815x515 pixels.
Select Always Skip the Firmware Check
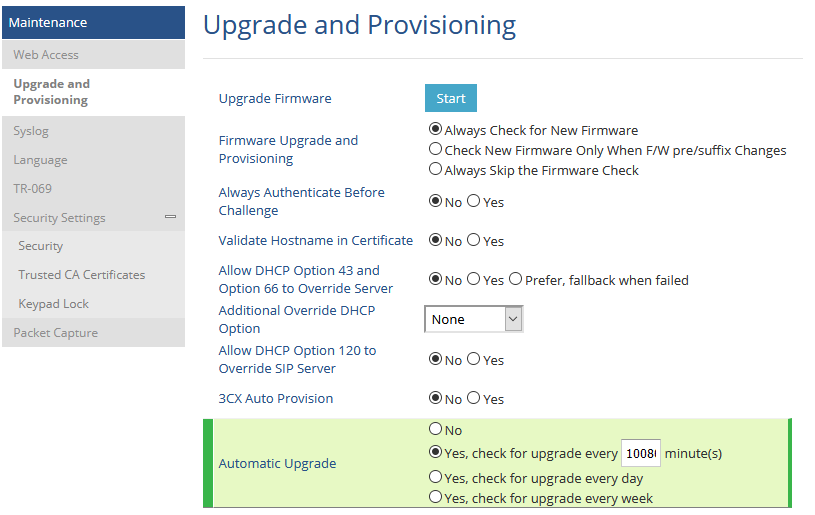click(436, 169)
